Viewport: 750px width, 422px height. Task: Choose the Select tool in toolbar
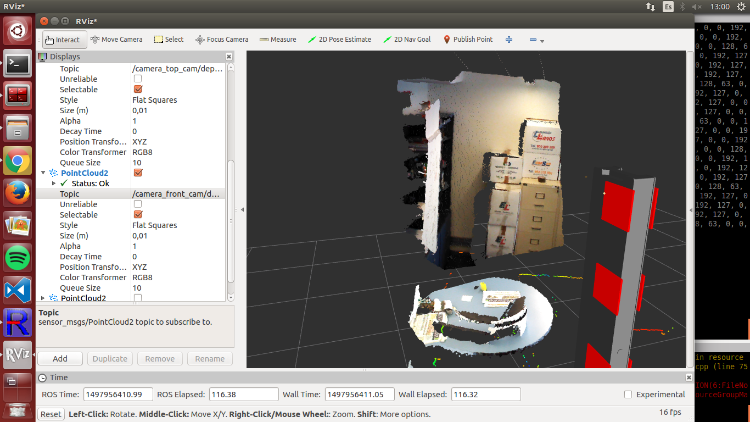pos(168,39)
